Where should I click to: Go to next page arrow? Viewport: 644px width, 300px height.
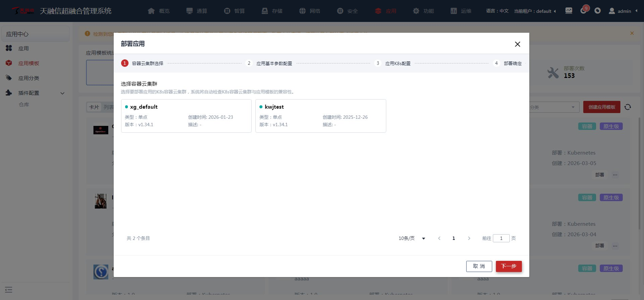coord(469,239)
